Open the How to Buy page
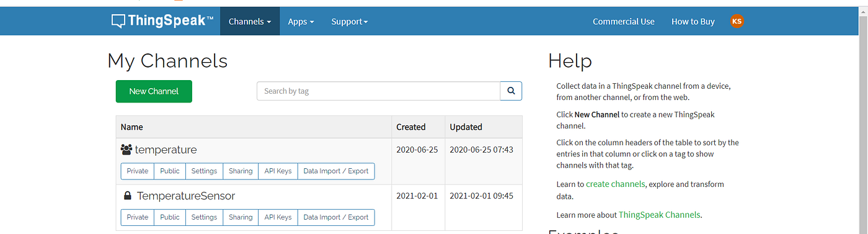This screenshot has height=234, width=868. click(693, 21)
